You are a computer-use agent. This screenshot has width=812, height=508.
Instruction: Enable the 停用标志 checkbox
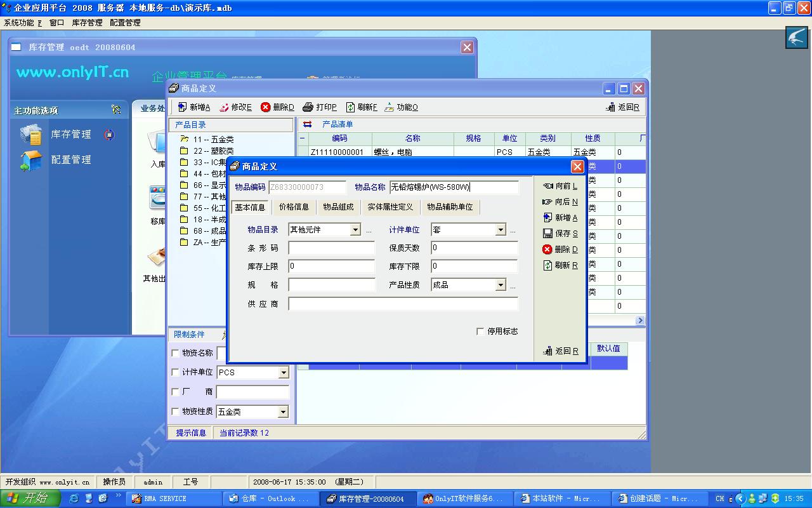480,331
